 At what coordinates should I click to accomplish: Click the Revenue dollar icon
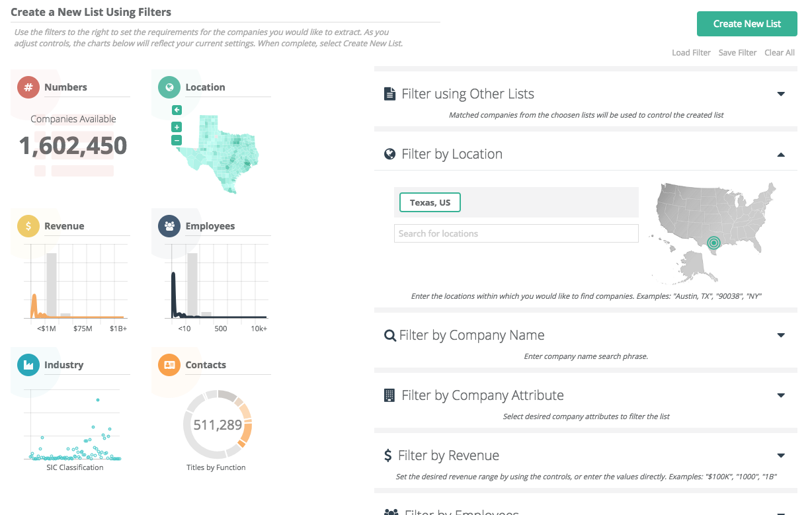coord(28,226)
